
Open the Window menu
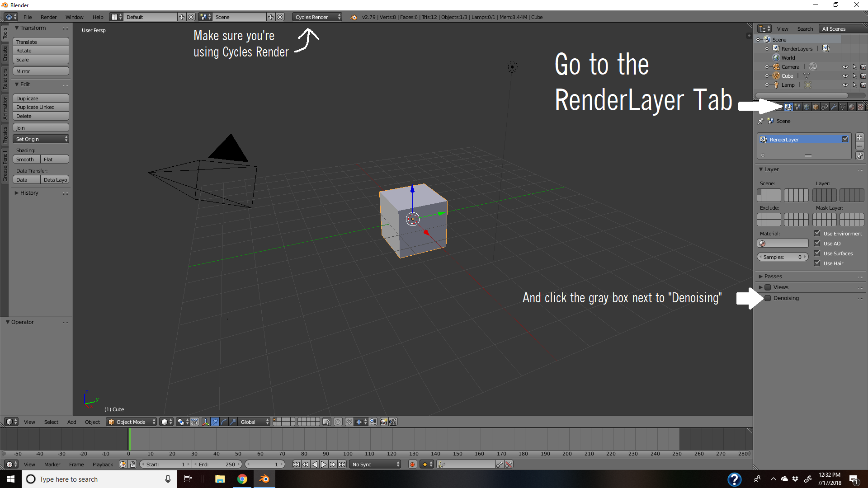click(74, 17)
